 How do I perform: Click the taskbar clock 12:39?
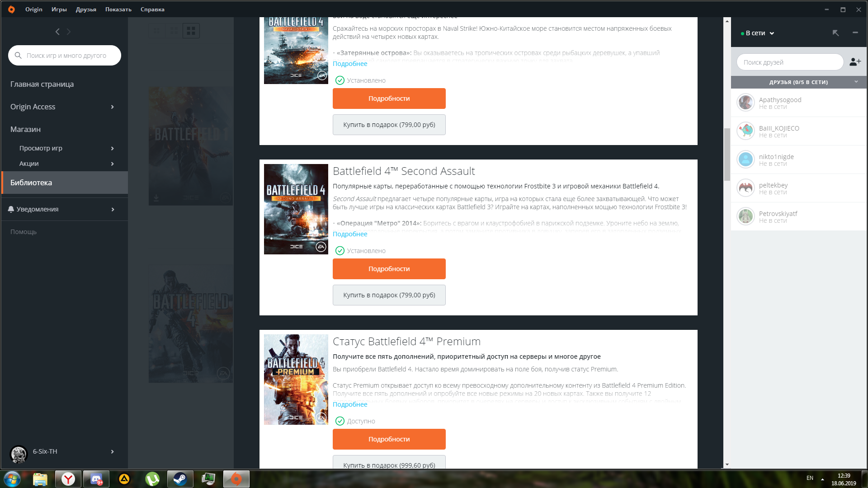point(844,476)
